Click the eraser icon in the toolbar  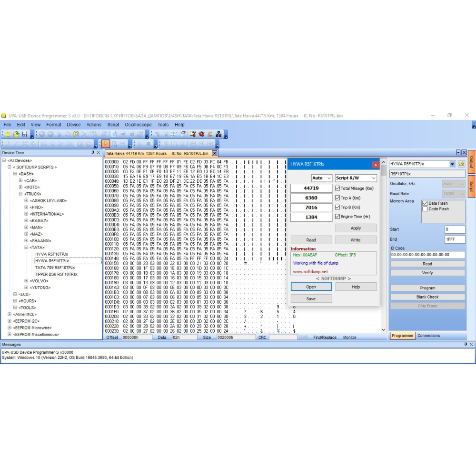(183, 134)
